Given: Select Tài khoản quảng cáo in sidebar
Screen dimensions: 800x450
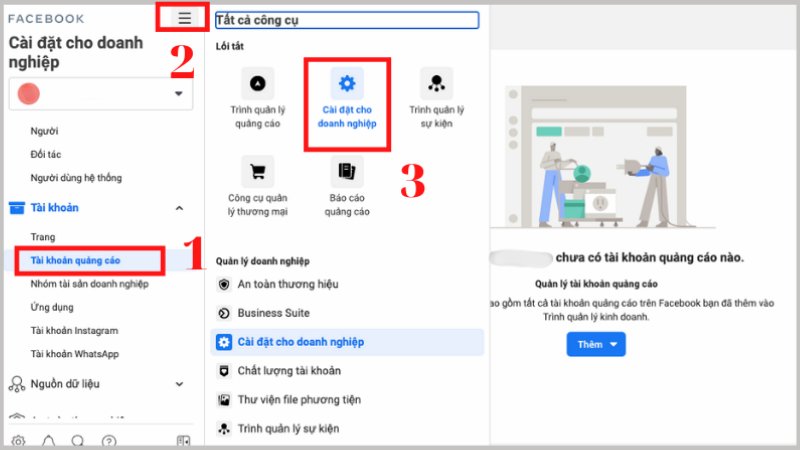Looking at the screenshot, I should (76, 261).
